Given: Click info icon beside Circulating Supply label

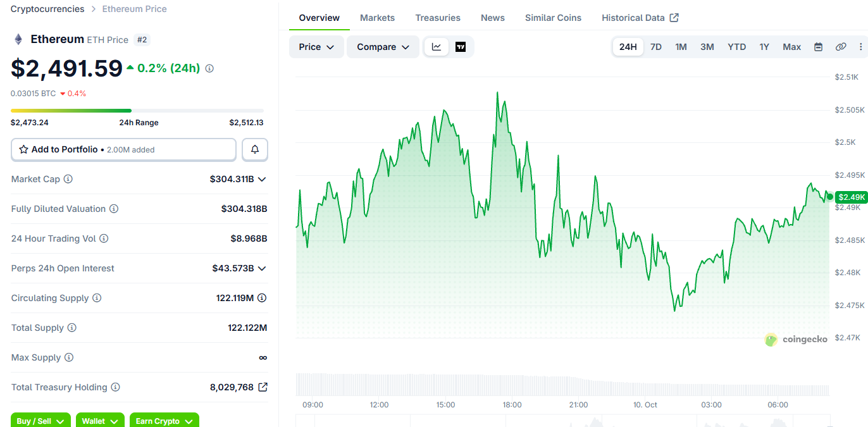Looking at the screenshot, I should [x=97, y=298].
